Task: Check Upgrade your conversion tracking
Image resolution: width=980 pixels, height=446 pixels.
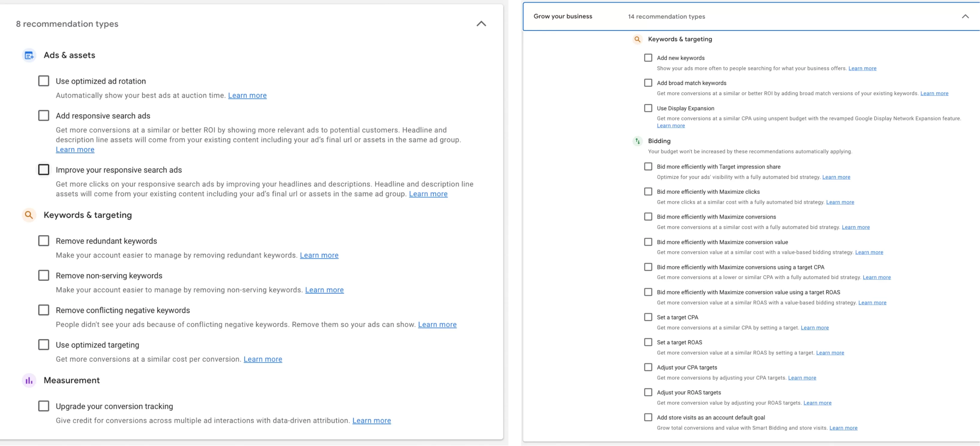Action: click(44, 406)
